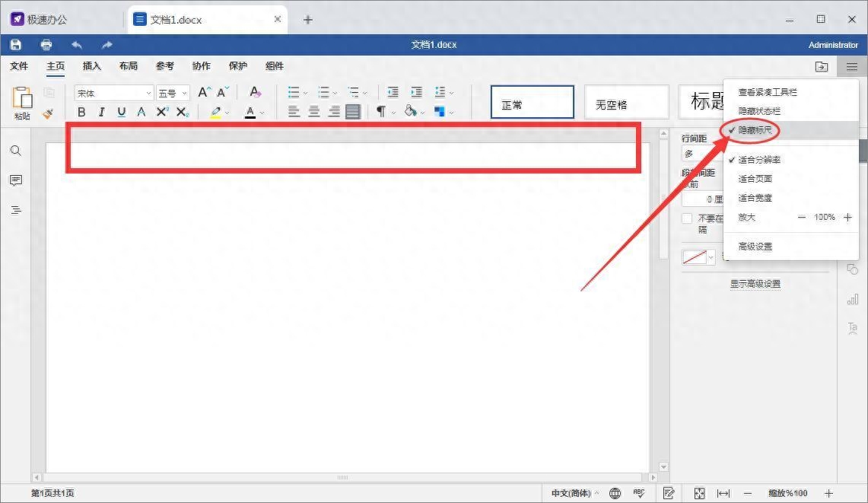The height and width of the screenshot is (503, 868).
Task: Open the headings navigation icon in left sidebar
Action: (x=16, y=211)
